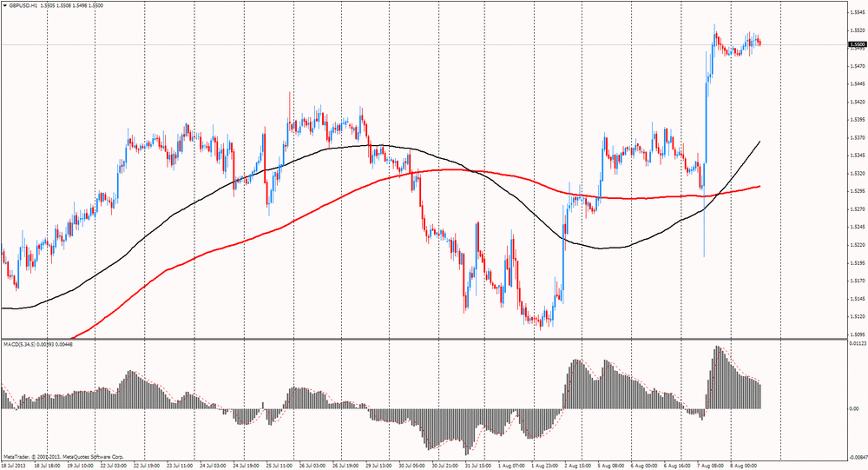This screenshot has height=470, width=868.
Task: Click the MACD scale value -0.00847
Action: pos(857,458)
